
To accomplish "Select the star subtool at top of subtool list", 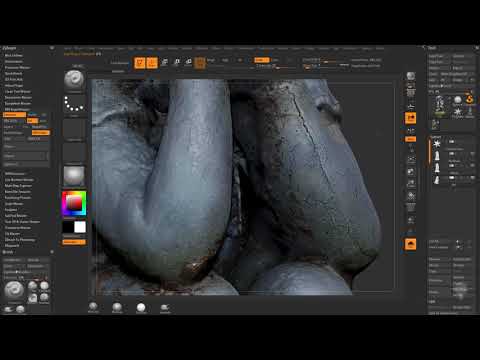I will [x=437, y=144].
